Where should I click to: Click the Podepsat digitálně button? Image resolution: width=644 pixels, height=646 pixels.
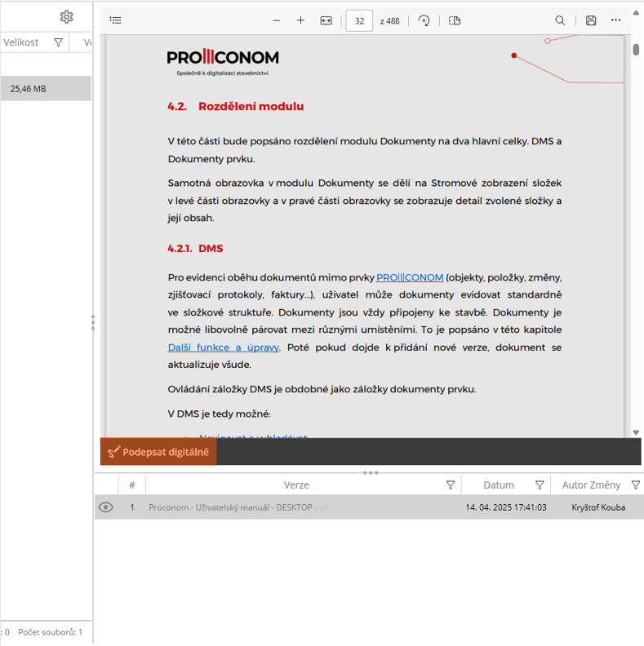click(158, 452)
